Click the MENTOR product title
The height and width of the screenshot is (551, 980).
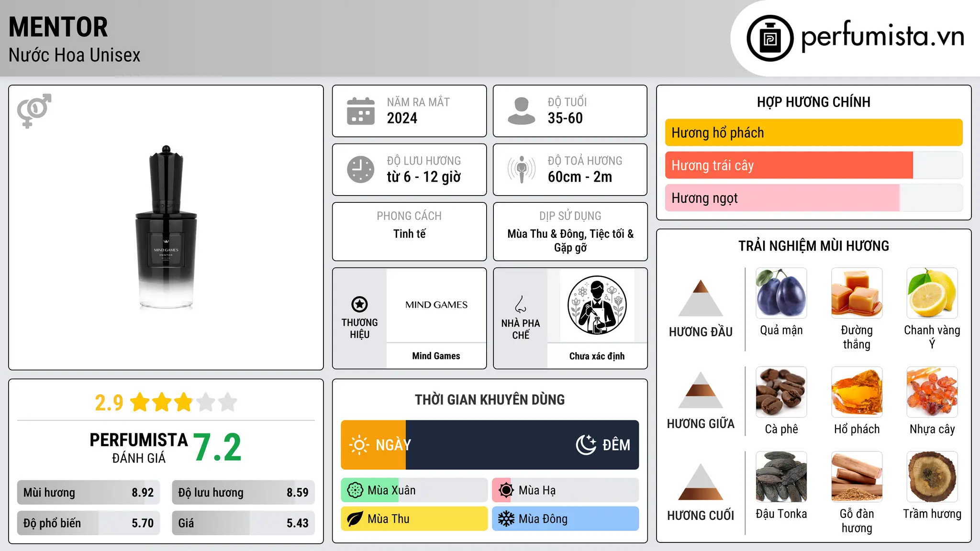[58, 27]
